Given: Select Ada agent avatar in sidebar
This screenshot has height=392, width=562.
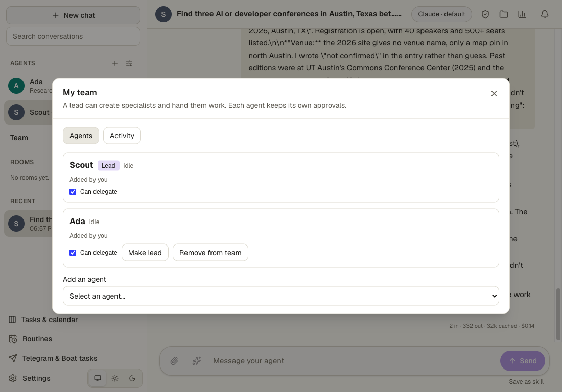Looking at the screenshot, I should click(x=16, y=86).
